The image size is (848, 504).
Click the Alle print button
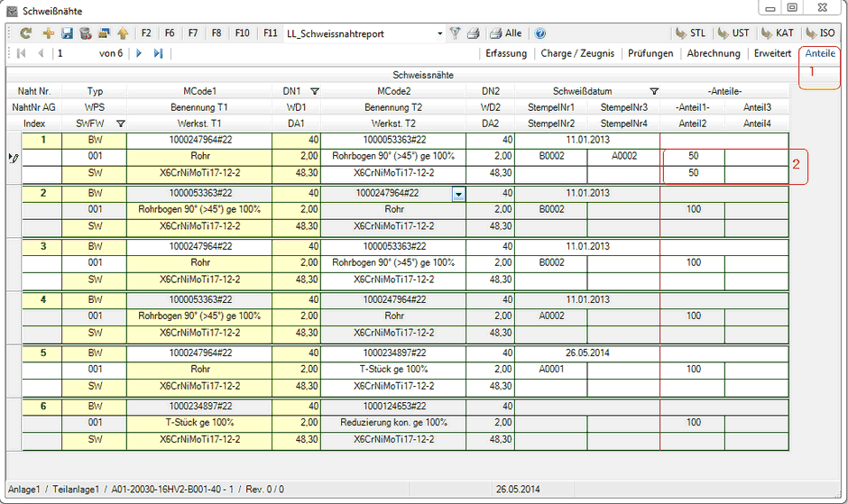pyautogui.click(x=505, y=33)
